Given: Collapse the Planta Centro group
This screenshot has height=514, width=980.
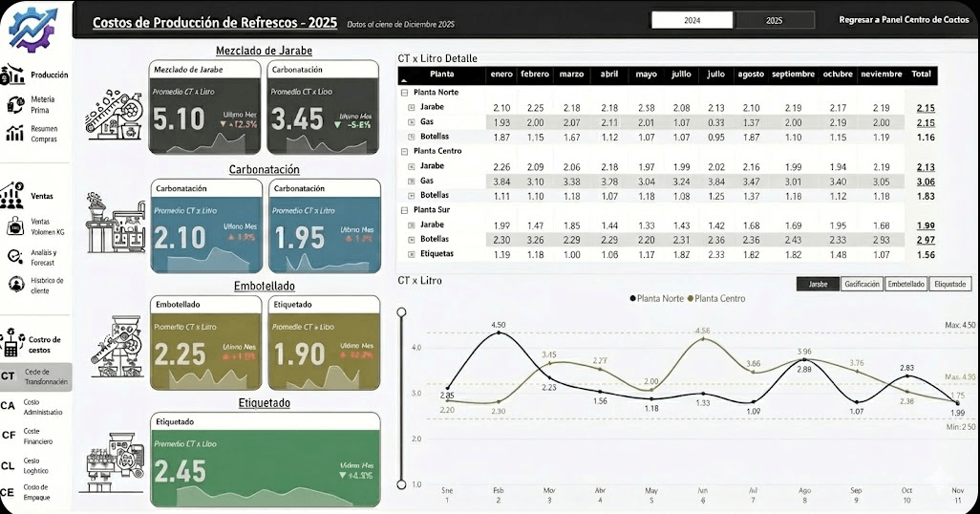Looking at the screenshot, I should coord(404,151).
